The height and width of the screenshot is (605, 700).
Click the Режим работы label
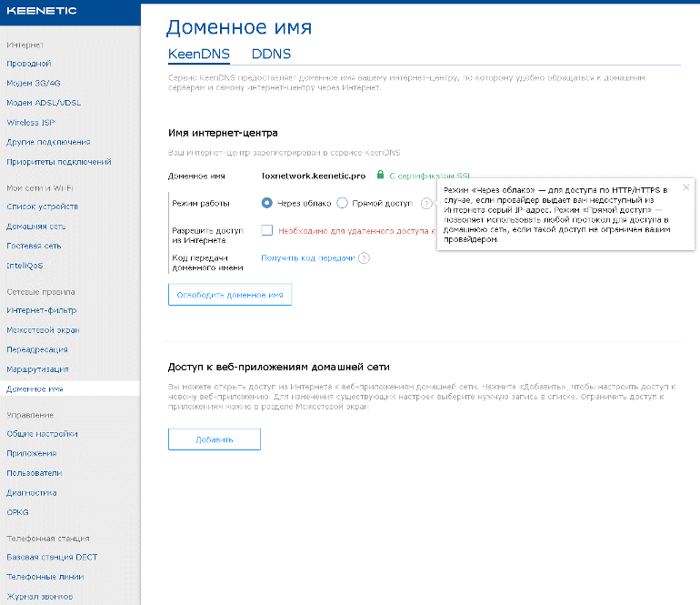point(201,204)
